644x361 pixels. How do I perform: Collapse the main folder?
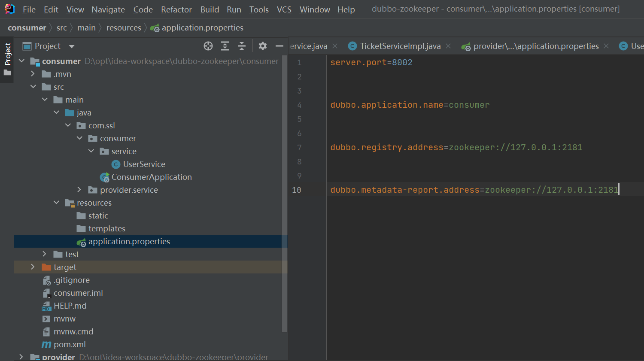pyautogui.click(x=45, y=100)
